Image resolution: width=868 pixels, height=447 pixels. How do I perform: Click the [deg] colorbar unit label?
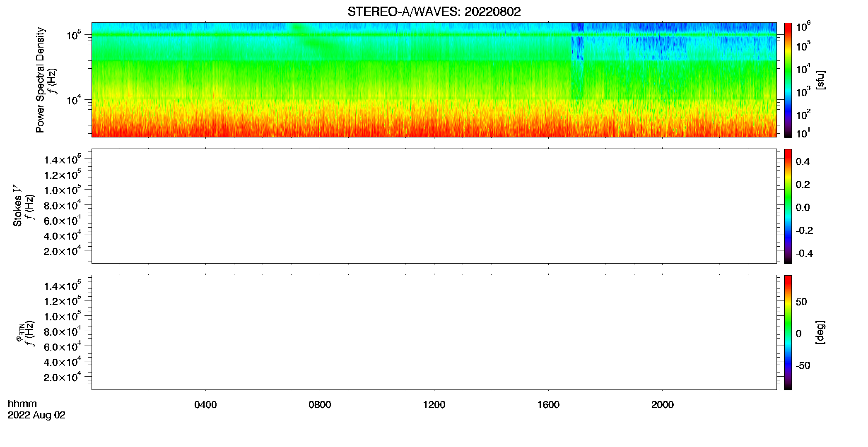820,332
